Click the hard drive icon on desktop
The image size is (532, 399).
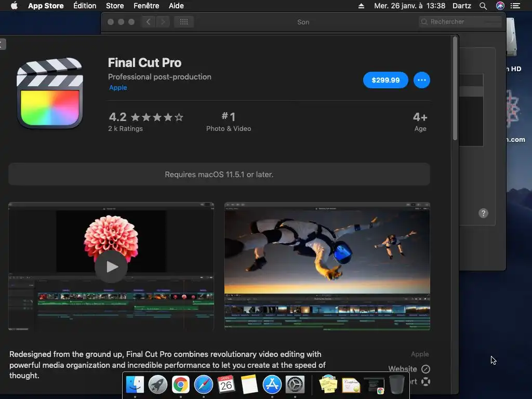(x=512, y=37)
